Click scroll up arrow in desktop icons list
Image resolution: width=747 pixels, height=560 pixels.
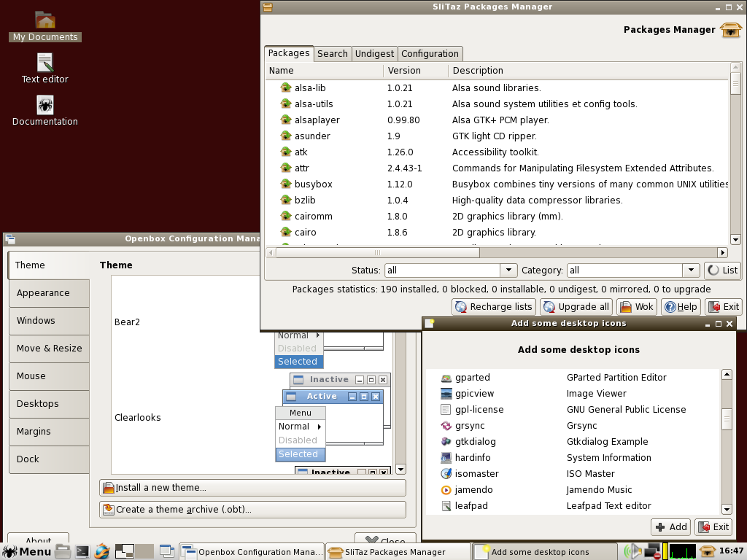point(727,374)
